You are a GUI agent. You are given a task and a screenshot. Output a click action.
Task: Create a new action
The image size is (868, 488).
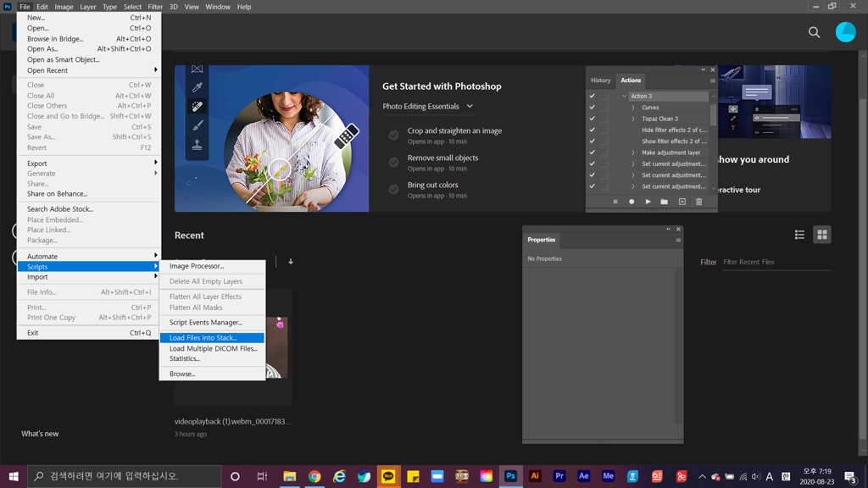(x=682, y=202)
